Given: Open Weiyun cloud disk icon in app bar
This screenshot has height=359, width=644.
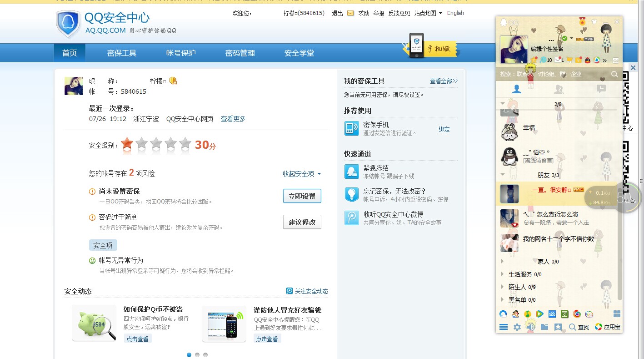Looking at the screenshot, I should [552, 313].
